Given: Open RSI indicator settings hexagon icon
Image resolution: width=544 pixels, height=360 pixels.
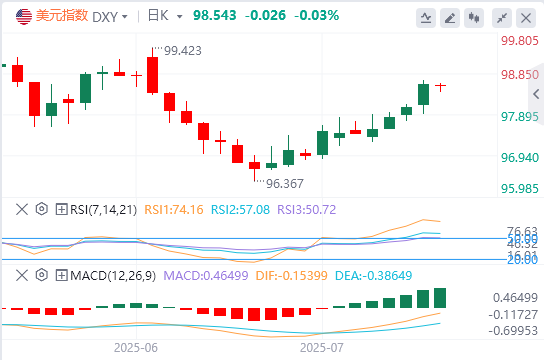Looking at the screenshot, I should (42, 209).
